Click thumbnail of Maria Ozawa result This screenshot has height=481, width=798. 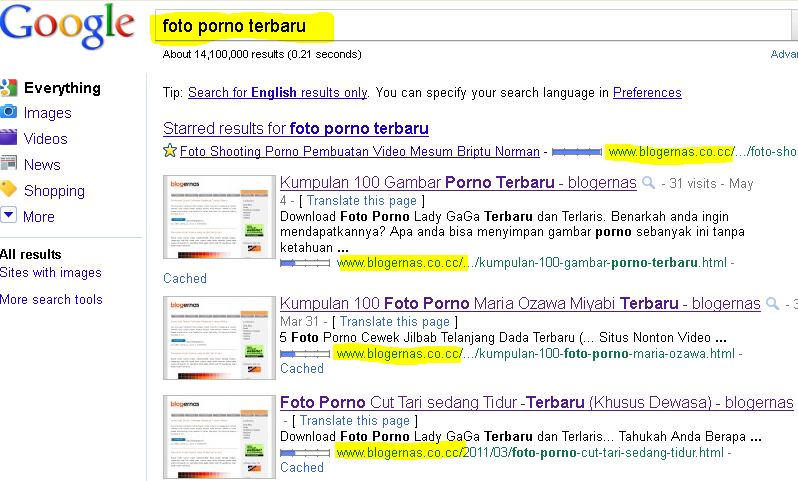[x=219, y=338]
